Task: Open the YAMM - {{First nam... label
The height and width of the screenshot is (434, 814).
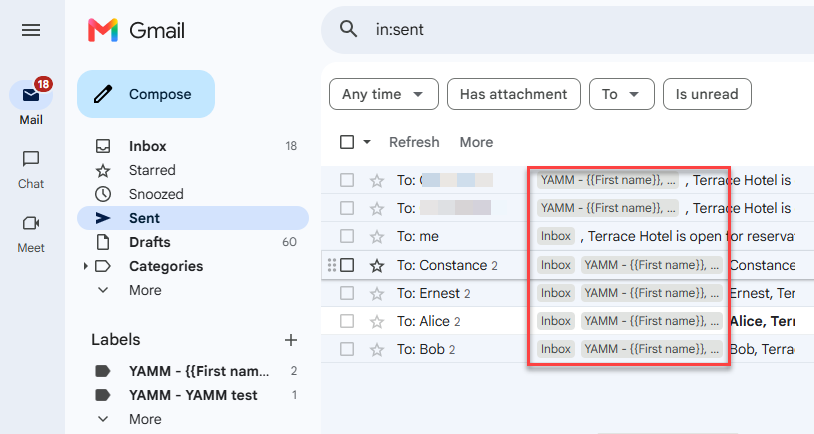Action: pos(193,371)
